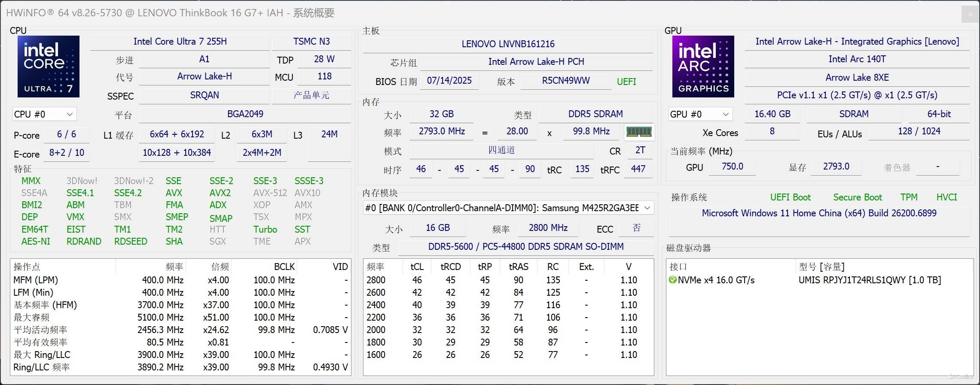
Task: Click the green UEFI label beside BIOS version
Action: (x=626, y=82)
